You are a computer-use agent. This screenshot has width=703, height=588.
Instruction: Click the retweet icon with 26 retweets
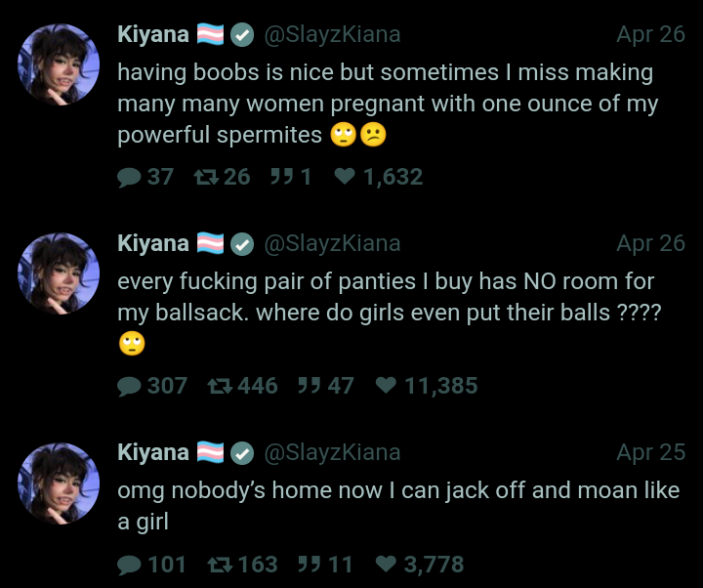tap(204, 177)
